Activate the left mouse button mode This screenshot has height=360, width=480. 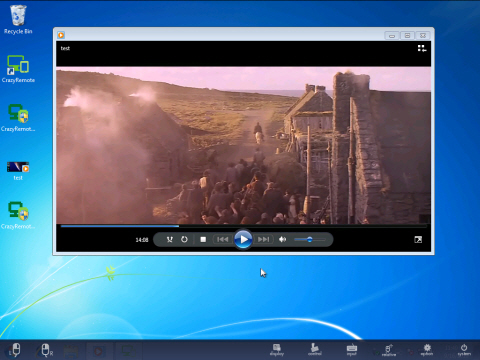pyautogui.click(x=14, y=350)
